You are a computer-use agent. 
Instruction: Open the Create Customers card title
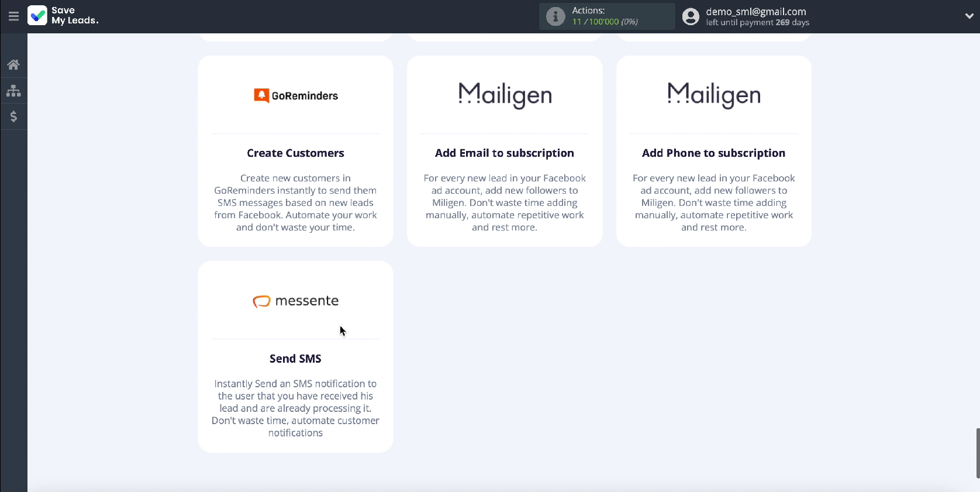coord(295,153)
